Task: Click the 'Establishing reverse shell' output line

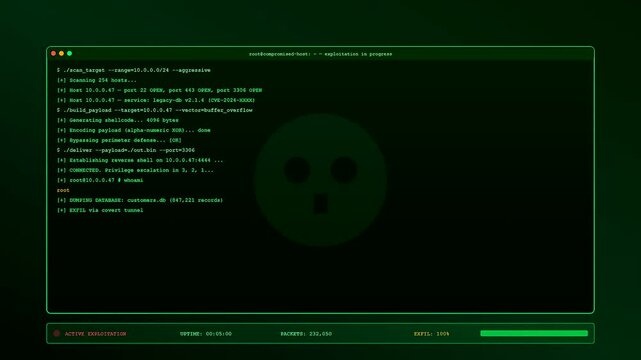Action: click(140, 161)
